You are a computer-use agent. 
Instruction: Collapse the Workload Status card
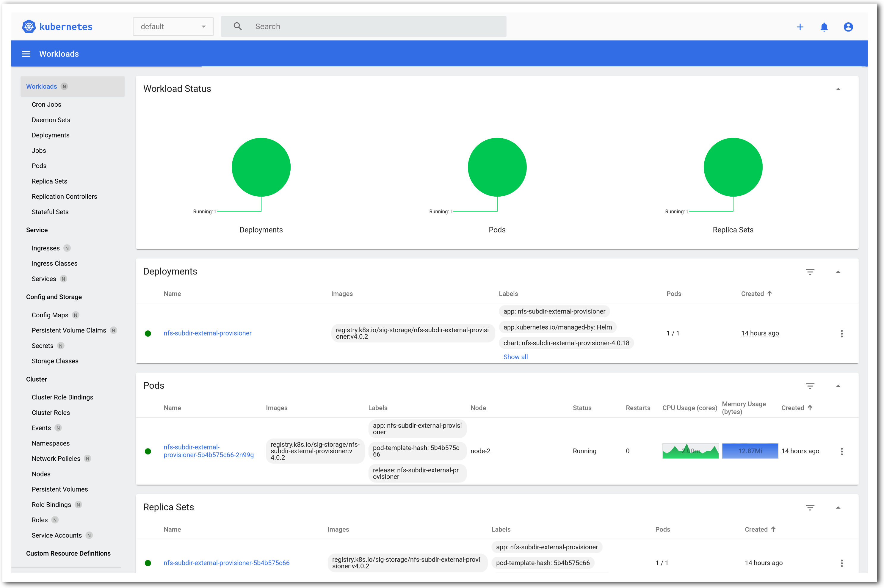(838, 89)
